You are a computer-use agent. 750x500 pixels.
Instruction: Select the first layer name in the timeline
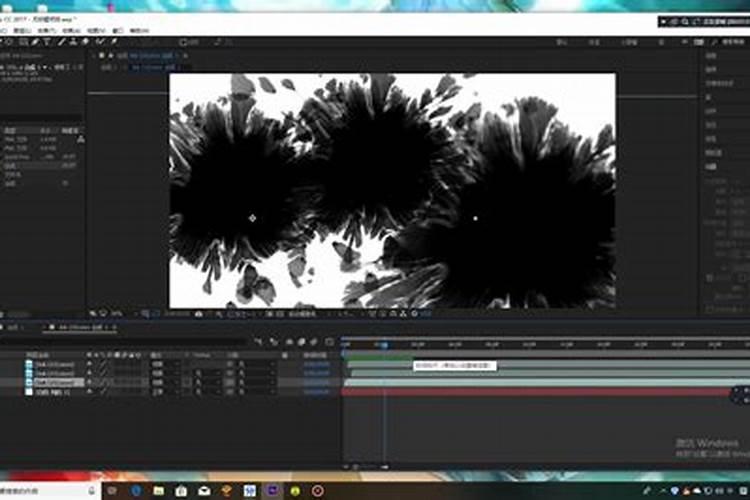tap(55, 364)
